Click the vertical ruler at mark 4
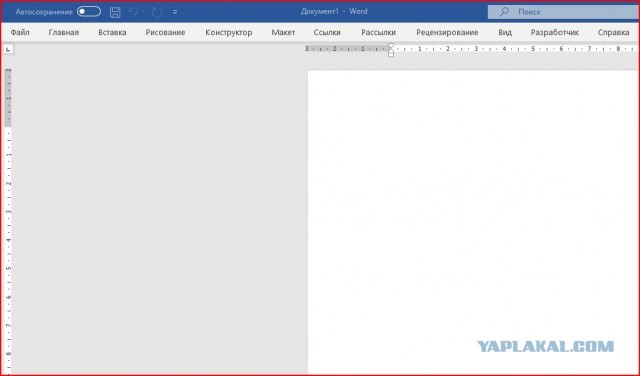This screenshot has height=376, width=640. [9, 240]
